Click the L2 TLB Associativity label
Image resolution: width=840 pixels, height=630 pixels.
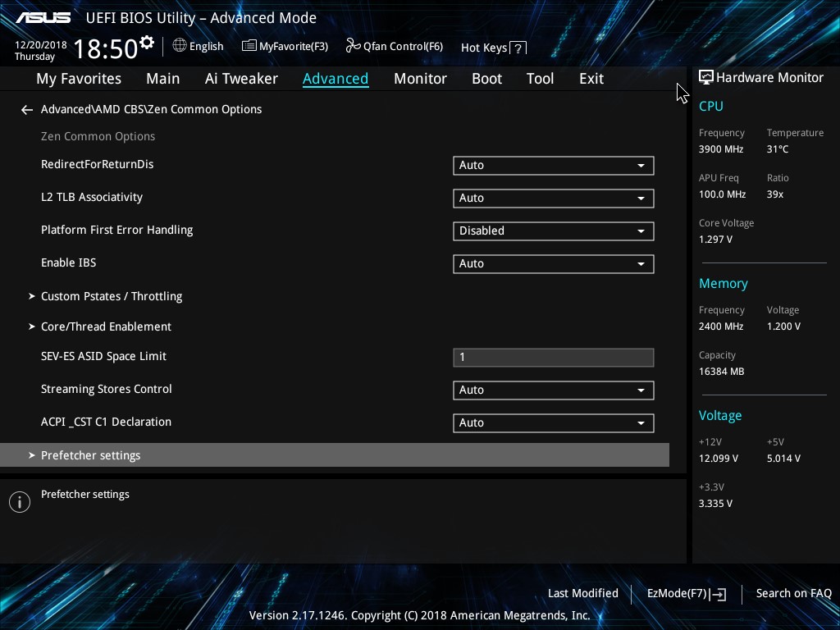(92, 197)
